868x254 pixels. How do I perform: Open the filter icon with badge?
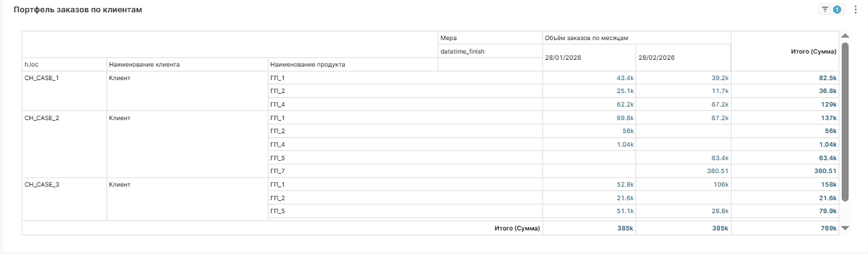[x=830, y=10]
